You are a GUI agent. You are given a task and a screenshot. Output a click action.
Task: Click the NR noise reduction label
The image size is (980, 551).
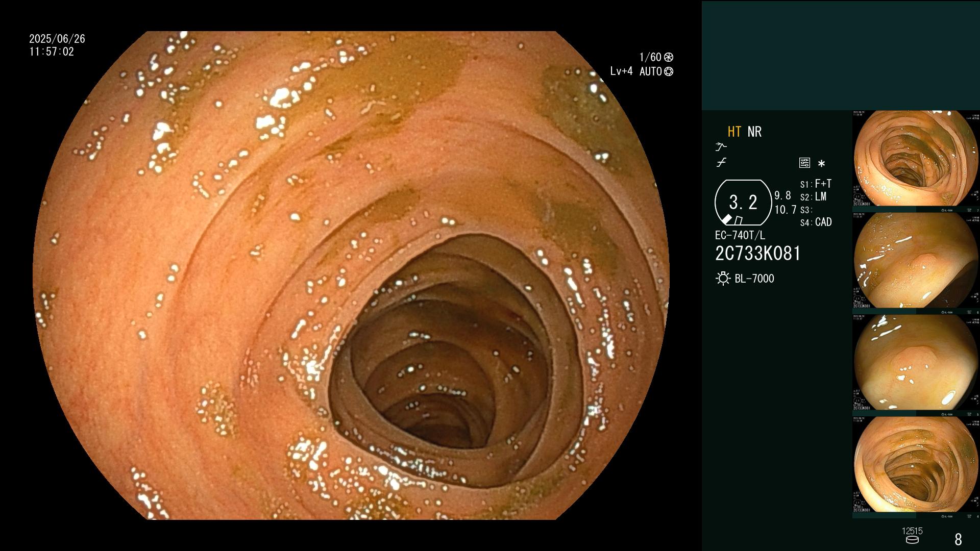[x=754, y=132]
